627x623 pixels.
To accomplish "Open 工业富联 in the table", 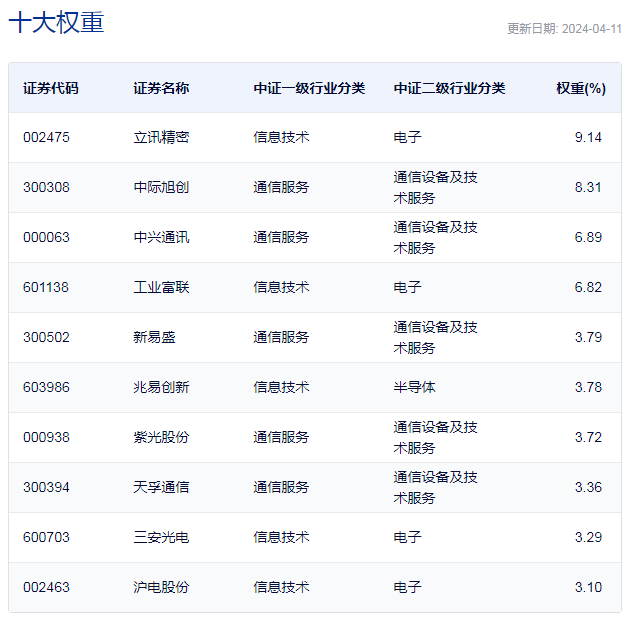I will (x=161, y=287).
